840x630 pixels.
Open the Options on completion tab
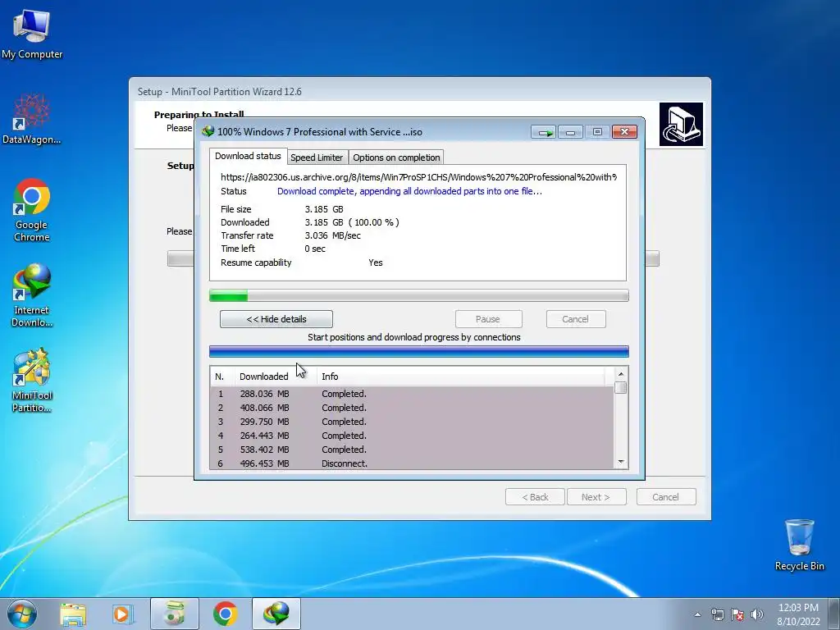(x=396, y=157)
